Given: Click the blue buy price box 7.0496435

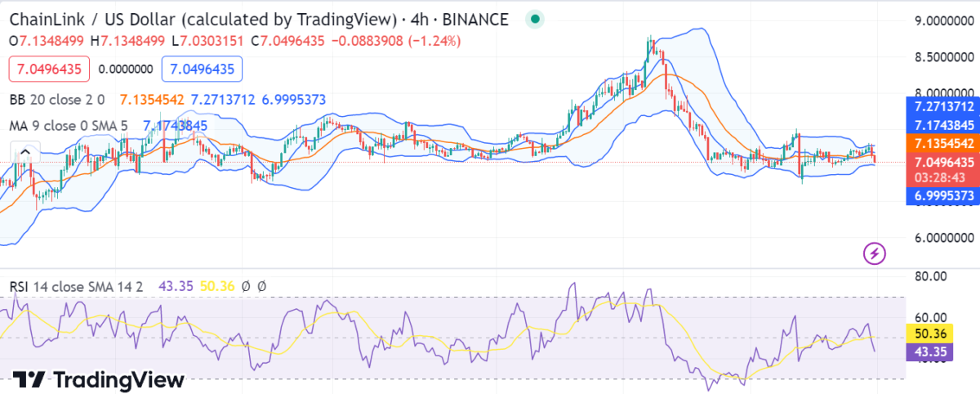Looking at the screenshot, I should (203, 69).
